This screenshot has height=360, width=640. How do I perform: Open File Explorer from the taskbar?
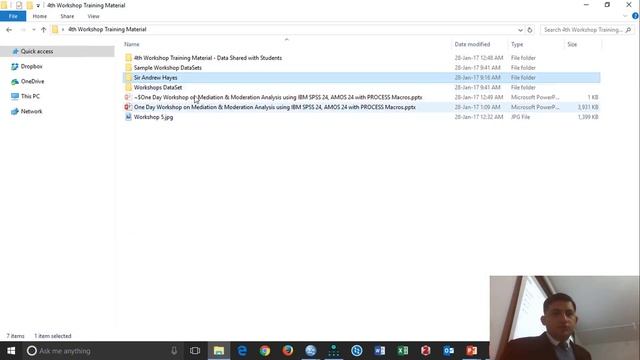(x=219, y=351)
